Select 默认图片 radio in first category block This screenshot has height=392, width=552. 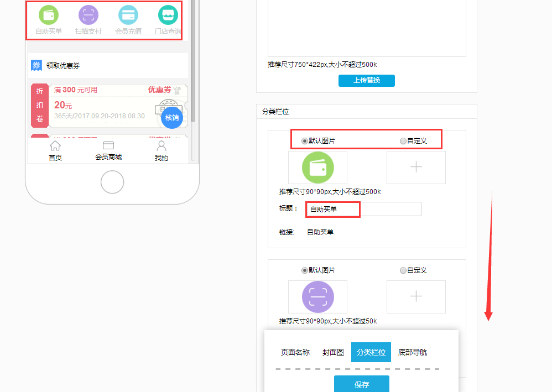tap(305, 141)
